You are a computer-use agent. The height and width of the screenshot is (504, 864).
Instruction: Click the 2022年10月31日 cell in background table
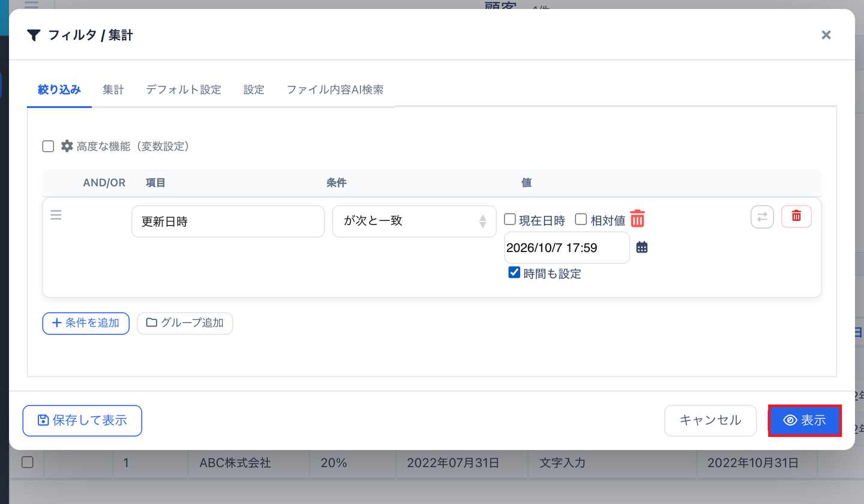click(x=757, y=463)
